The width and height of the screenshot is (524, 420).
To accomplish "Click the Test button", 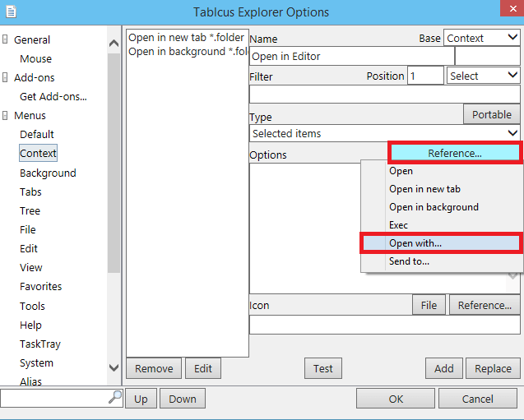I will pyautogui.click(x=322, y=368).
